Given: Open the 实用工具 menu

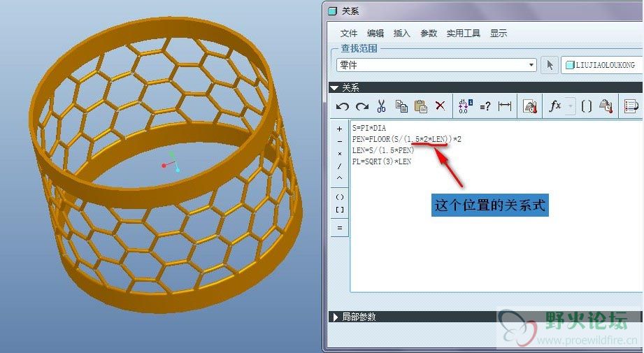Looking at the screenshot, I should 464,34.
